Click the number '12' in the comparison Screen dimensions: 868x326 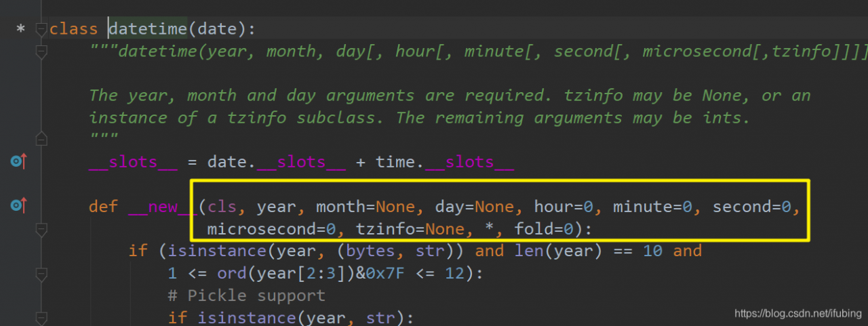coord(455,273)
